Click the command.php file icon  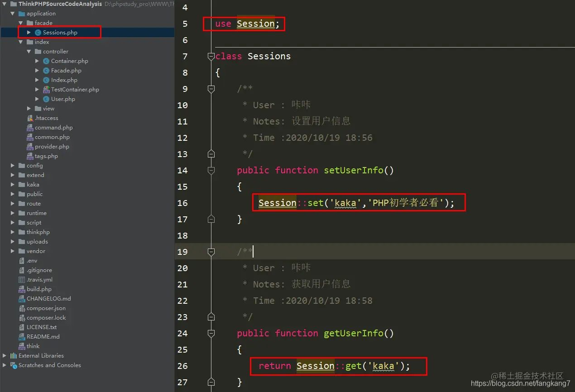[30, 128]
